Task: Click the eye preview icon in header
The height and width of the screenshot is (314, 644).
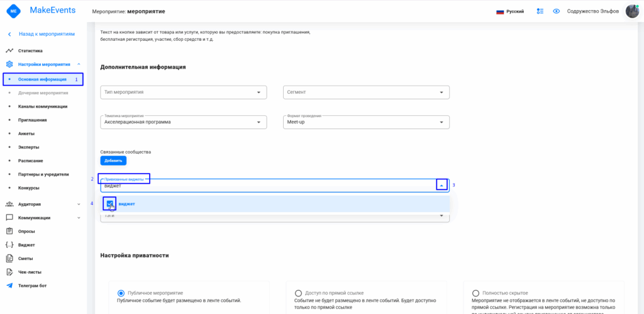Action: [x=557, y=11]
